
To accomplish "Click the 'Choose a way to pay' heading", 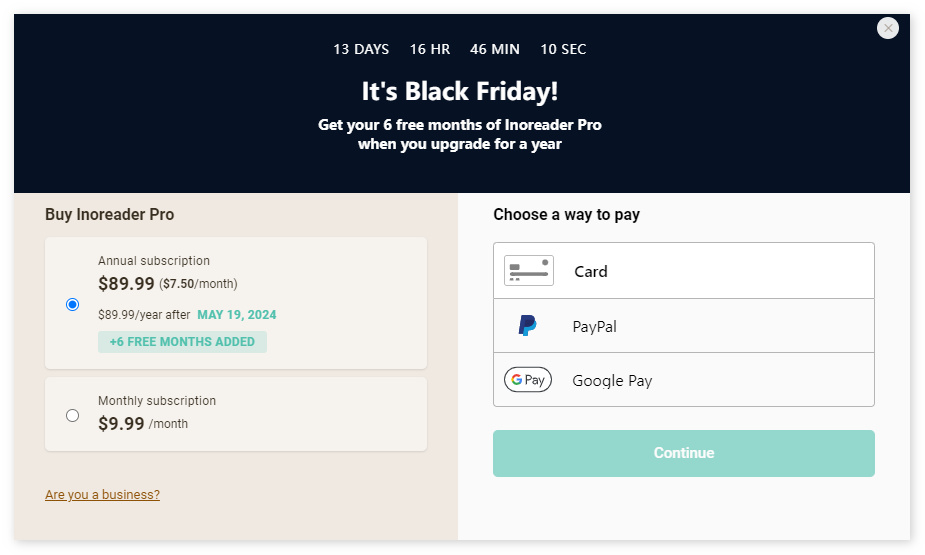I will (x=566, y=214).
